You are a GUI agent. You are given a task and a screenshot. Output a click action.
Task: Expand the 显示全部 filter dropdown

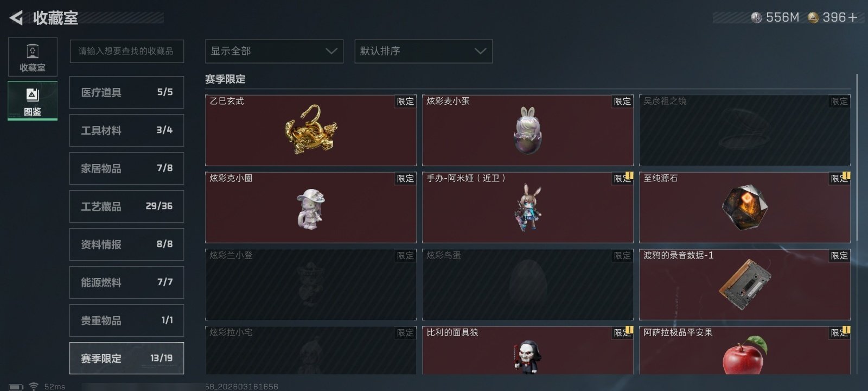[274, 51]
